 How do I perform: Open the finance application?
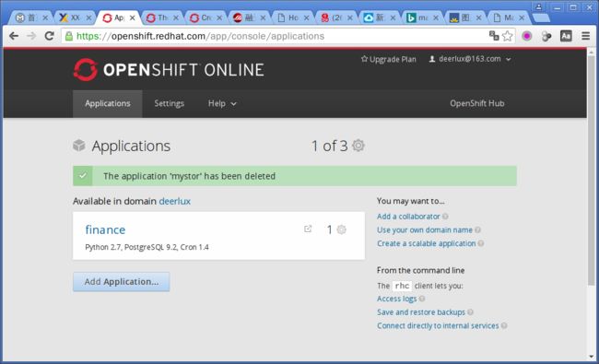coord(105,229)
